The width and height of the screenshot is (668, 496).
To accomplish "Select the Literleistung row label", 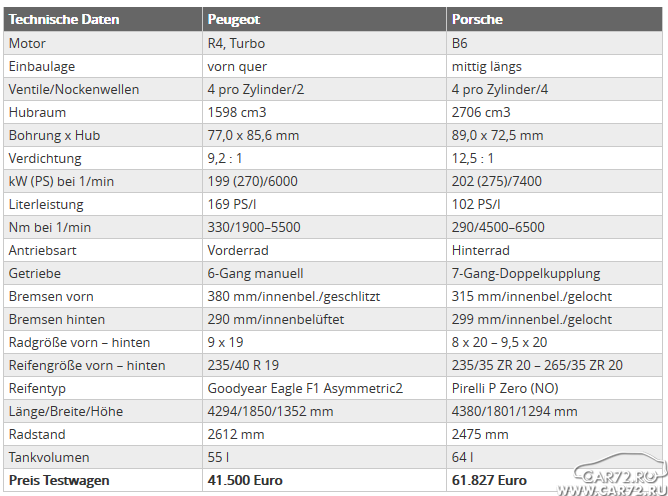I will click(46, 204).
